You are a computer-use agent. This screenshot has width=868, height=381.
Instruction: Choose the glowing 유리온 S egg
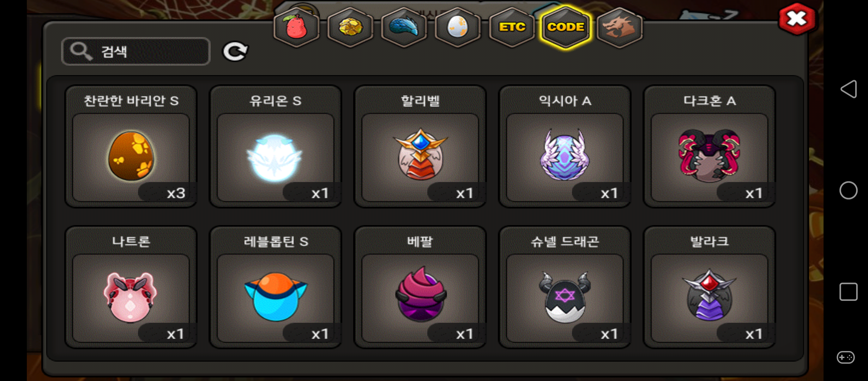pyautogui.click(x=276, y=146)
